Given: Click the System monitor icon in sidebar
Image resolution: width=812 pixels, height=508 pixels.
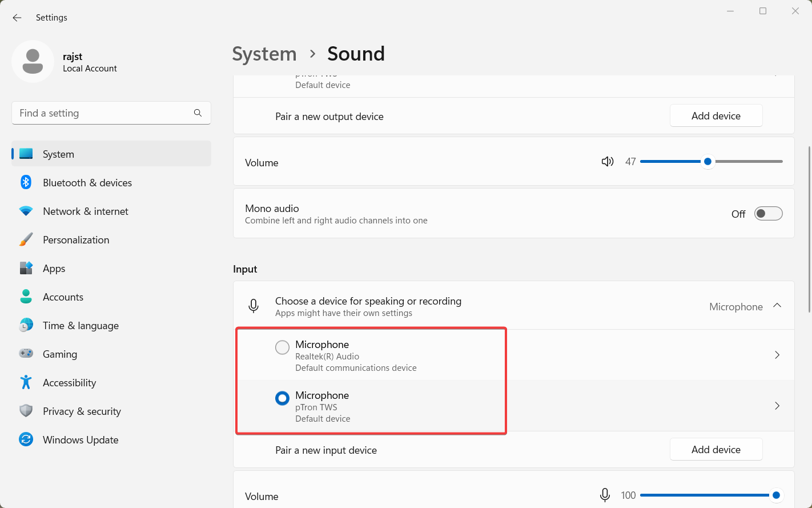Looking at the screenshot, I should pos(26,154).
